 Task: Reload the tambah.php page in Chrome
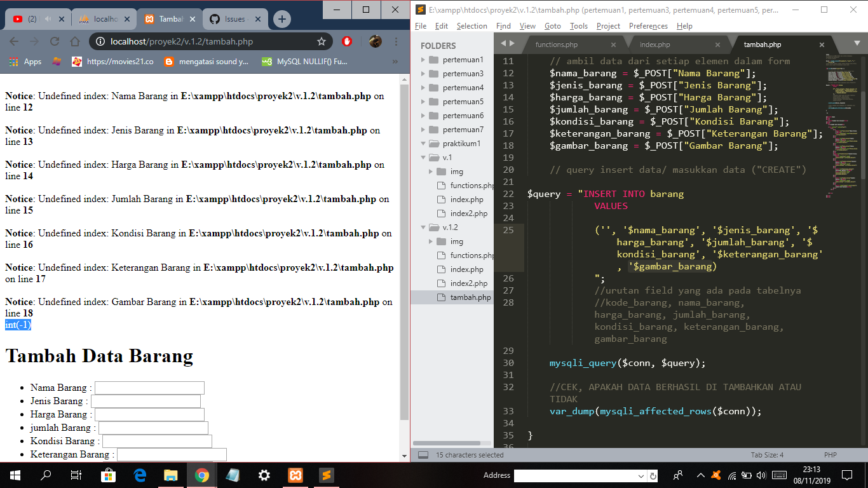pos(54,41)
